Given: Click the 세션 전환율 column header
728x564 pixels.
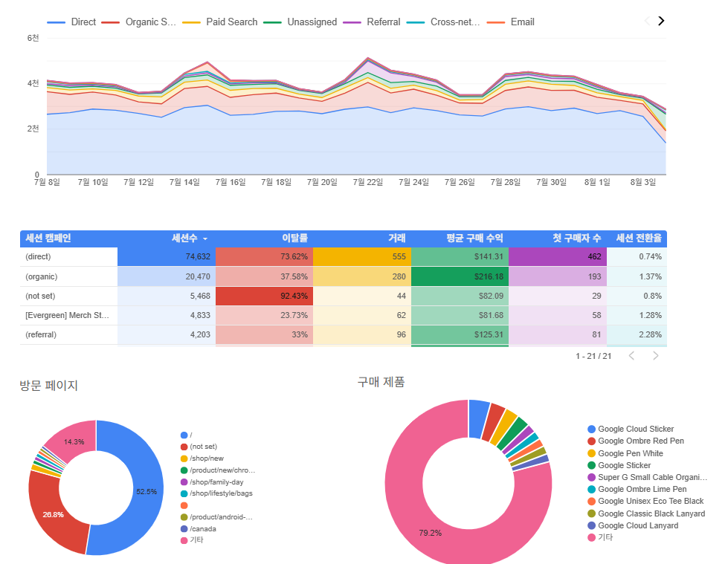Looking at the screenshot, I should click(x=638, y=239).
